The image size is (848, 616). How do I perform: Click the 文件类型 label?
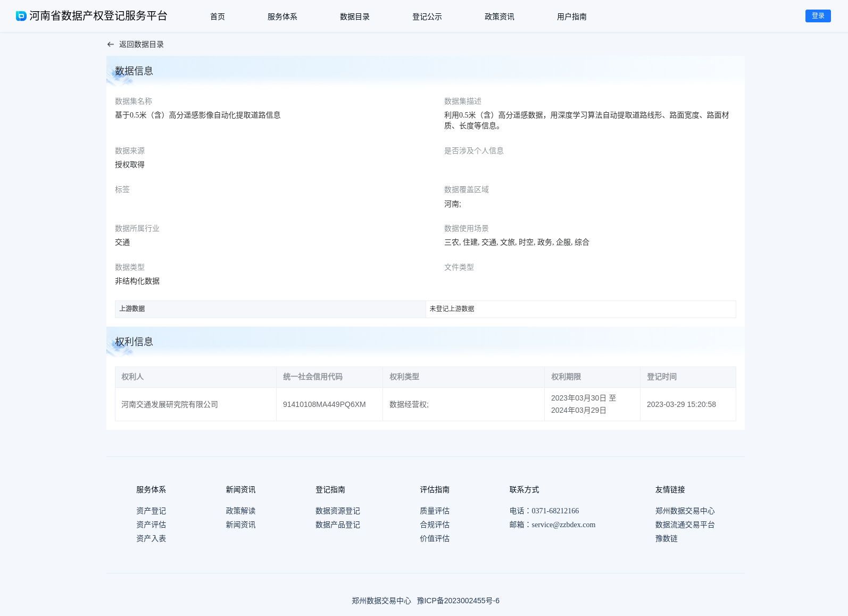459,267
